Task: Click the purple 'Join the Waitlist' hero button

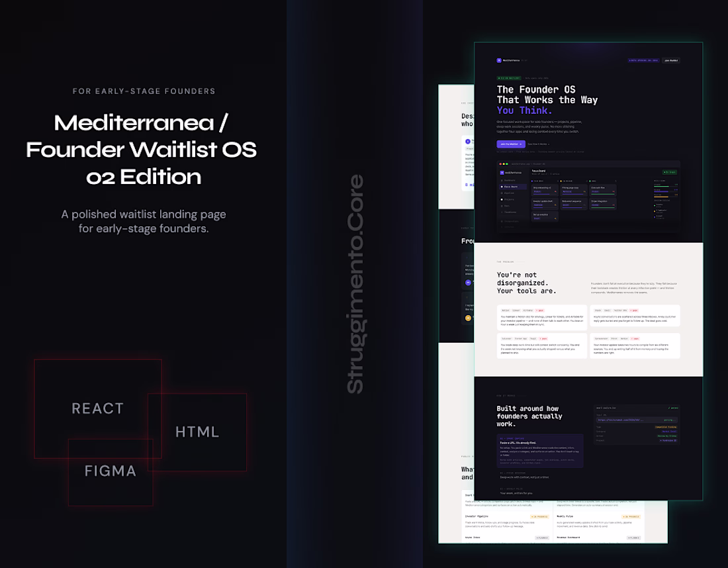Action: pos(511,144)
